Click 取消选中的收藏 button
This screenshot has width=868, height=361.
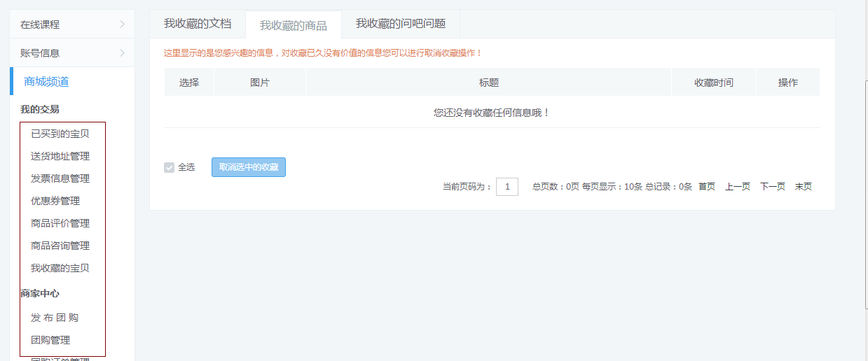tap(249, 167)
